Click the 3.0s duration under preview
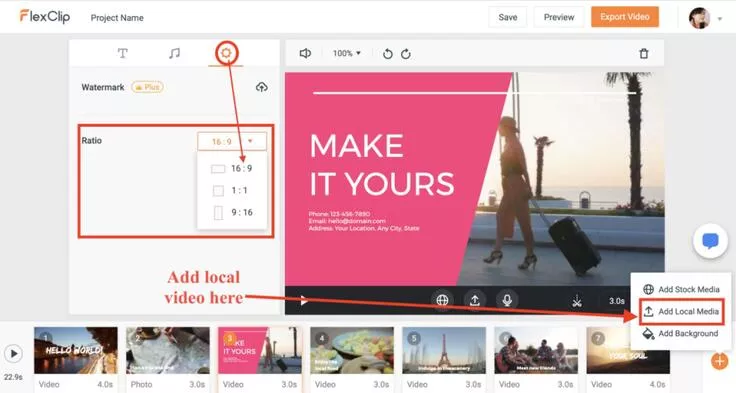Image resolution: width=736 pixels, height=393 pixels. (616, 301)
